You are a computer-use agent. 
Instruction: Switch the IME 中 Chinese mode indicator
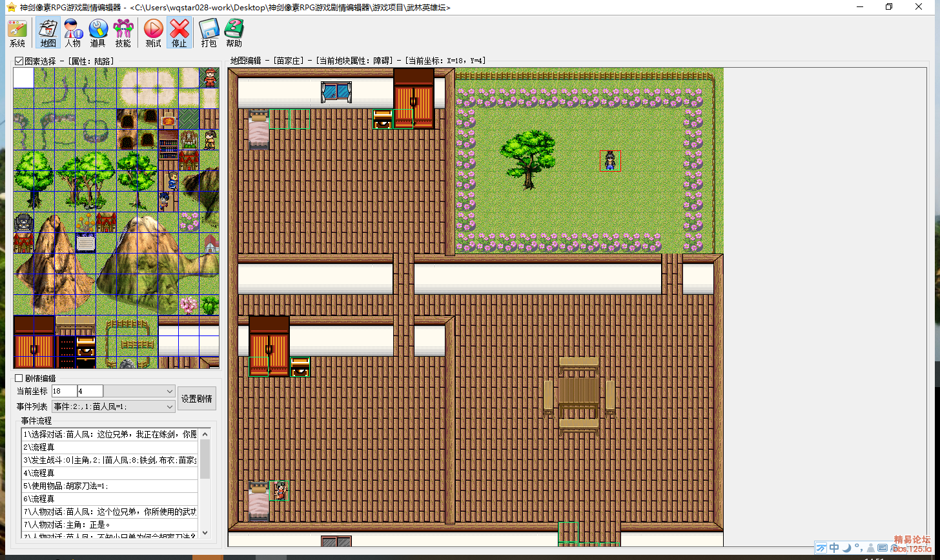[x=834, y=548]
